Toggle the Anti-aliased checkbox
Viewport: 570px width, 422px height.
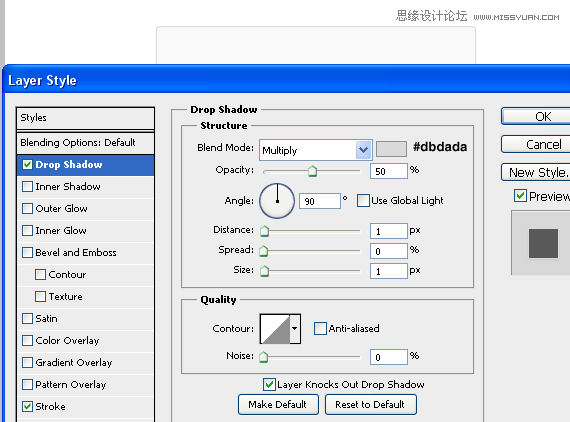(x=320, y=329)
